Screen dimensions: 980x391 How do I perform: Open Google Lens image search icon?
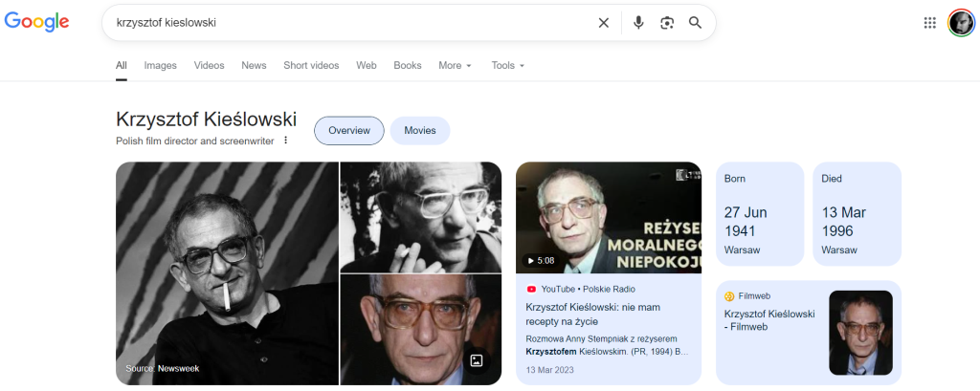click(x=667, y=23)
